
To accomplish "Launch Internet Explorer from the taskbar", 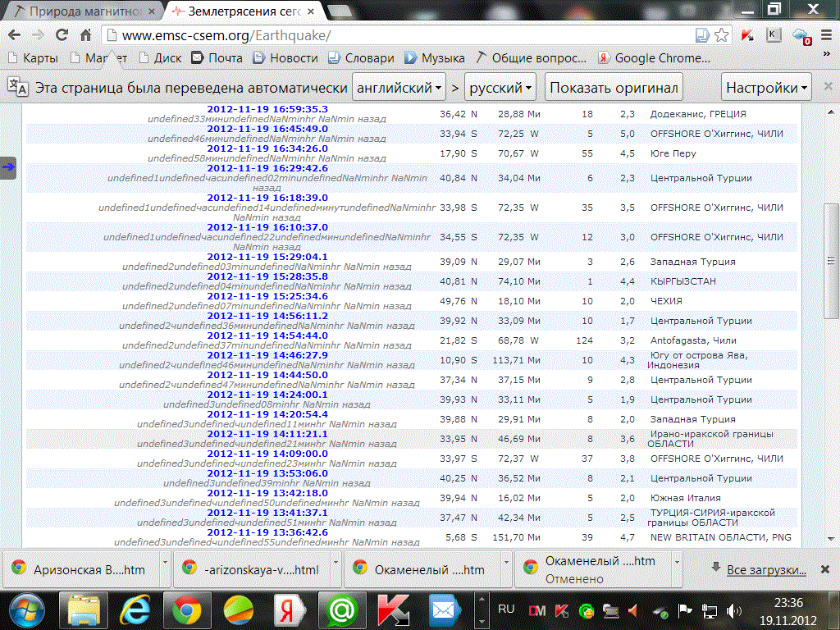I will pos(135,610).
